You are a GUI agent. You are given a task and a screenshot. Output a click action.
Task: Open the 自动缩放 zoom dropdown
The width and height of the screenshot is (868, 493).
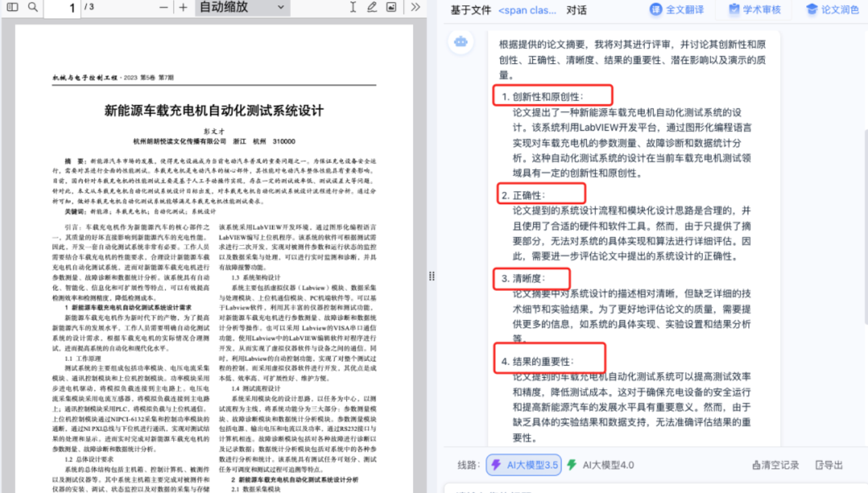point(242,7)
